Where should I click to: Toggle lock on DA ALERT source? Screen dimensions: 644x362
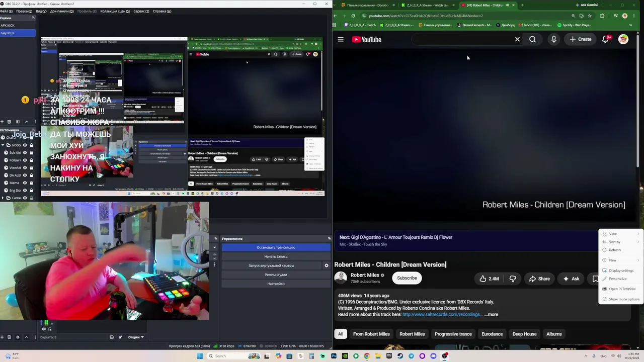coord(31,175)
